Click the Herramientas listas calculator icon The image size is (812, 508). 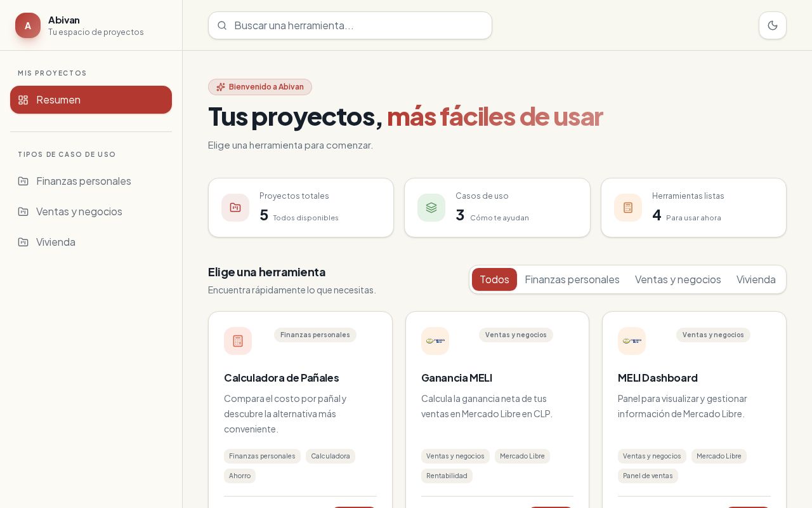[x=628, y=208]
